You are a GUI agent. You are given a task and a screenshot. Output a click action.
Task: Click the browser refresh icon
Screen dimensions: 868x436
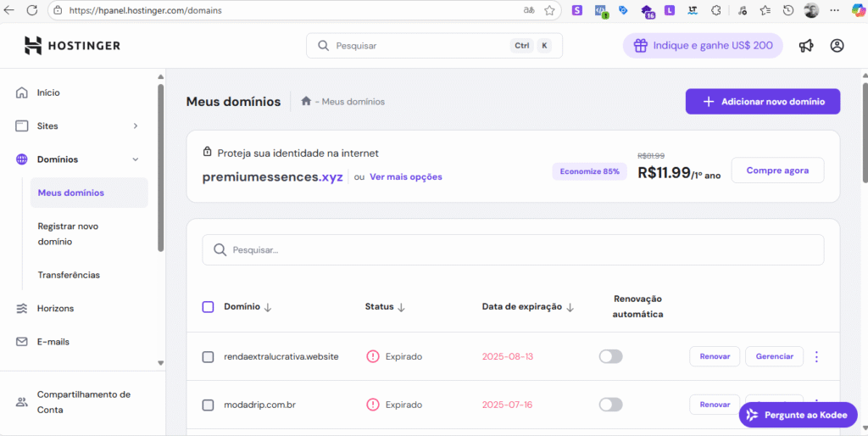click(32, 10)
